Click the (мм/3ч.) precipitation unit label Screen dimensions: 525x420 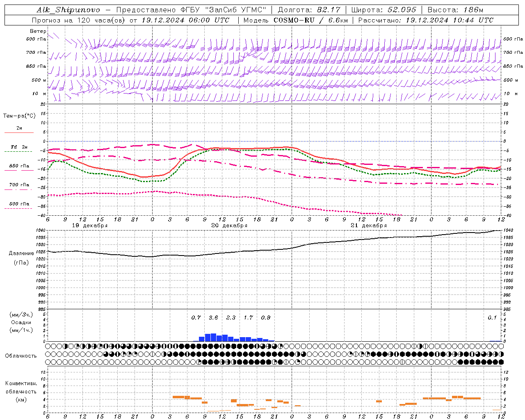click(21, 315)
